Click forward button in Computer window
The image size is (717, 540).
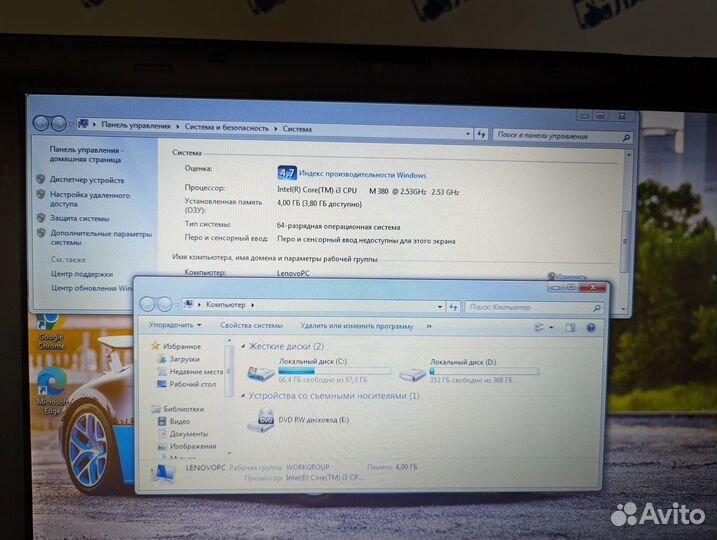point(165,304)
